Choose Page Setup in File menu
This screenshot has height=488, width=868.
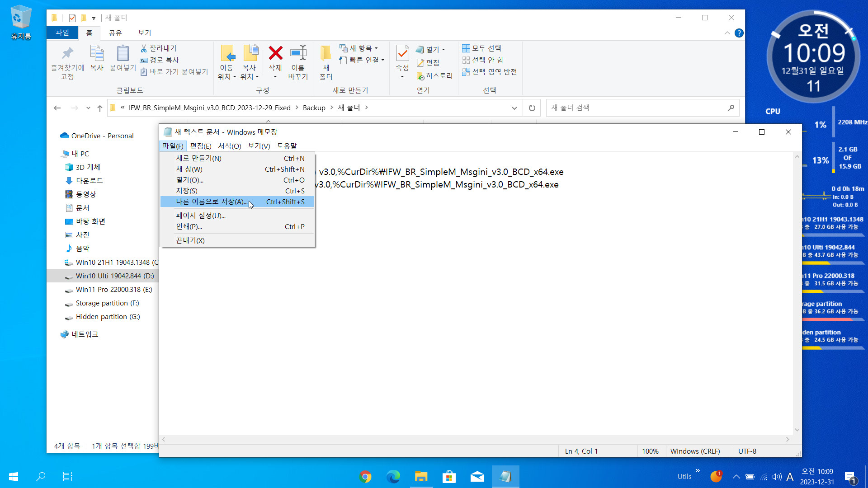(237, 216)
